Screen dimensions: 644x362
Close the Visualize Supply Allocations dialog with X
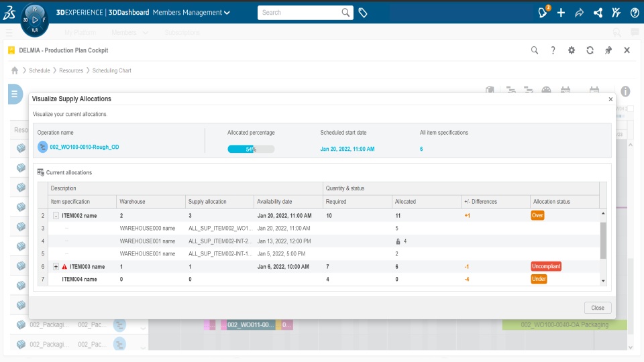tap(610, 99)
